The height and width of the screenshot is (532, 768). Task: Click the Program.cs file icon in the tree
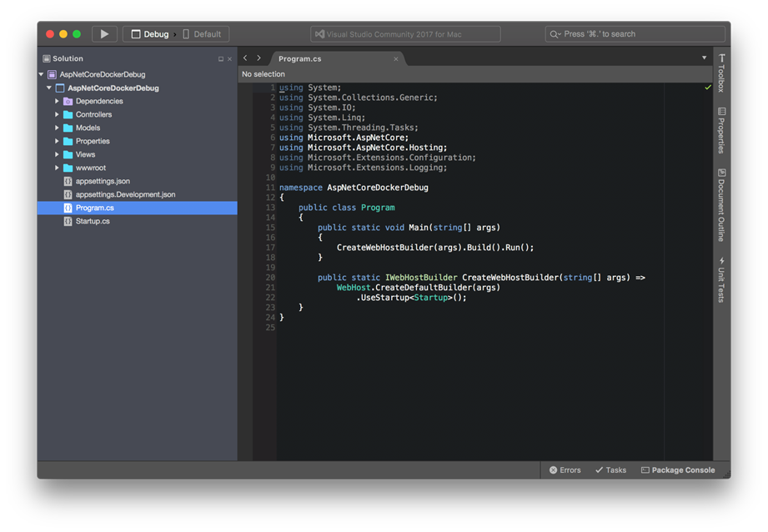click(x=68, y=208)
